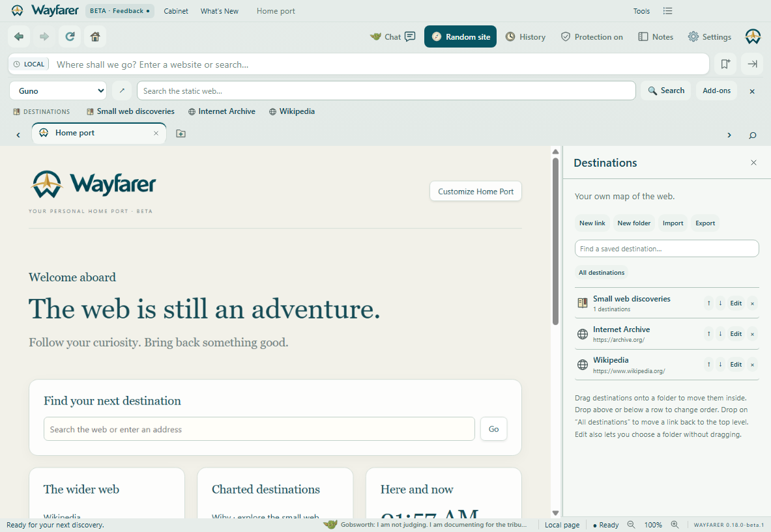The height and width of the screenshot is (532, 771).
Task: Open Add-ons
Action: (716, 91)
